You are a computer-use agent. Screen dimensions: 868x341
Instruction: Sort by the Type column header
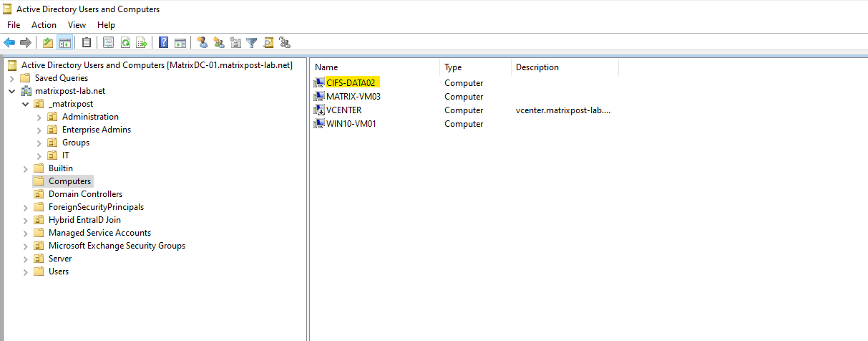click(x=475, y=67)
